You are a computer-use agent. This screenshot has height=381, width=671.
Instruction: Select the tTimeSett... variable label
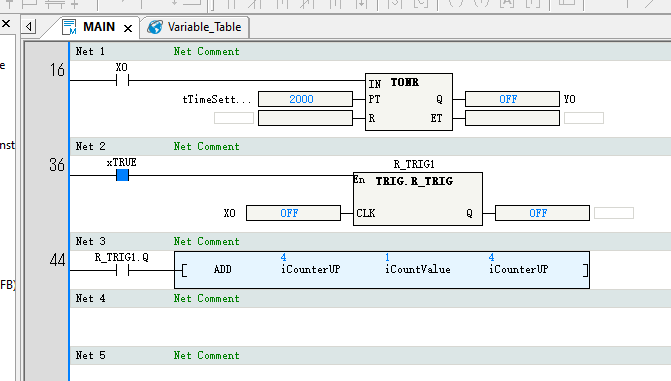217,99
